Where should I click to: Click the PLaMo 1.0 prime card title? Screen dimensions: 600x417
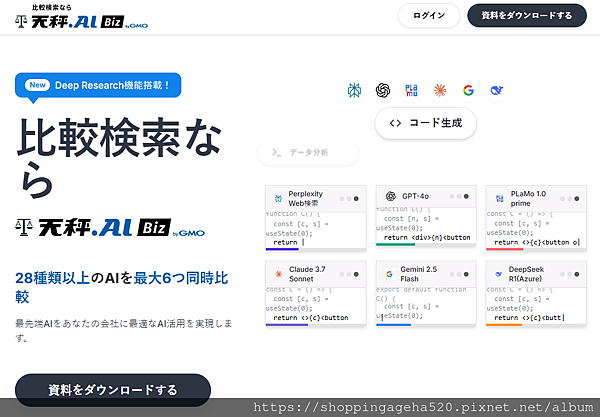[528, 199]
